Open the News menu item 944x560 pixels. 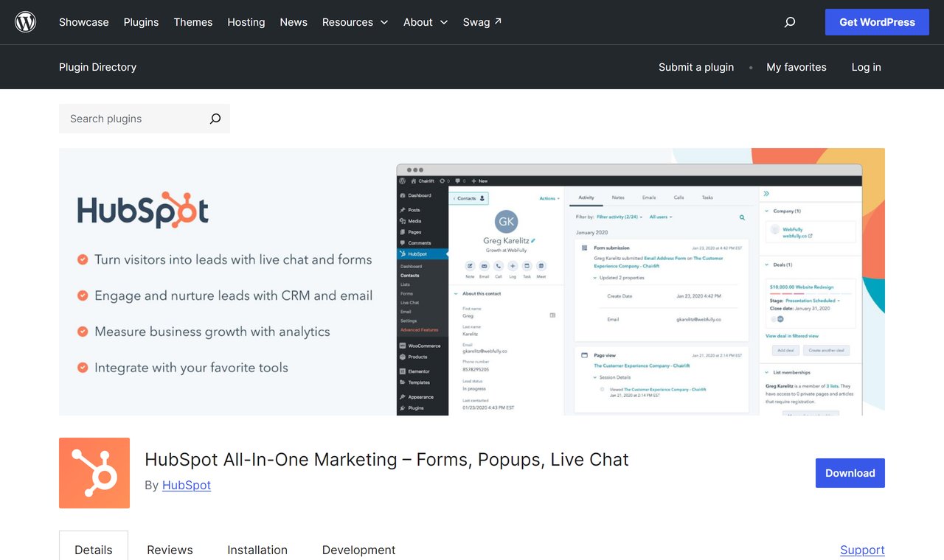[x=294, y=22]
